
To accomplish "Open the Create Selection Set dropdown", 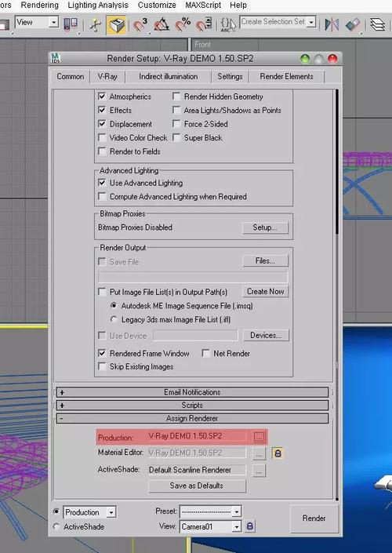I will tap(311, 22).
